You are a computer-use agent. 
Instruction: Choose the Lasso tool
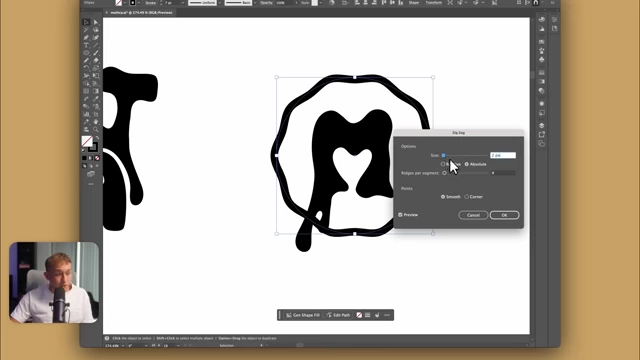coord(96,30)
